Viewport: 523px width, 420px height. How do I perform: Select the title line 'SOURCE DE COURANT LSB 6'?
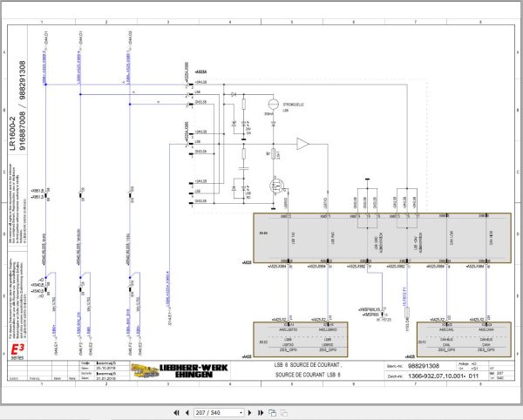308,375
